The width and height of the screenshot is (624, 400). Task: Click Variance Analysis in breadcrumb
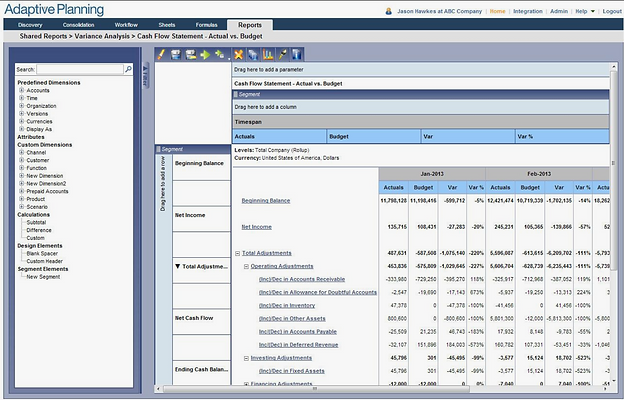pyautogui.click(x=102, y=36)
